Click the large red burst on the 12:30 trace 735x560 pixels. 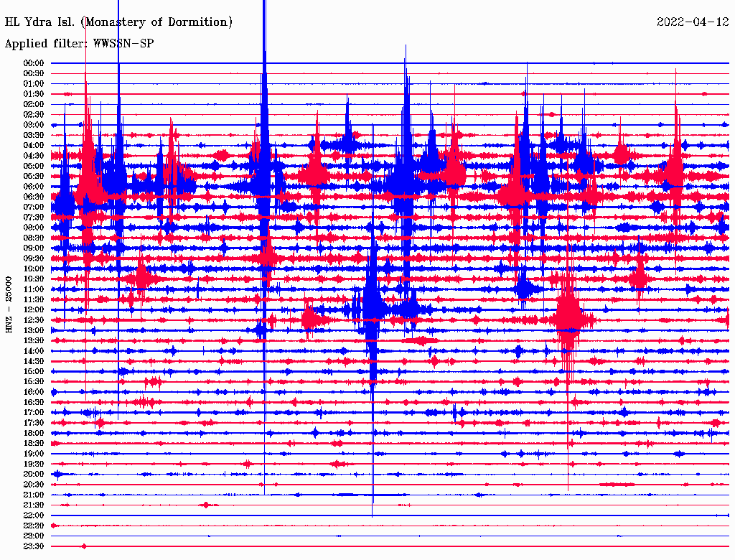[568, 320]
